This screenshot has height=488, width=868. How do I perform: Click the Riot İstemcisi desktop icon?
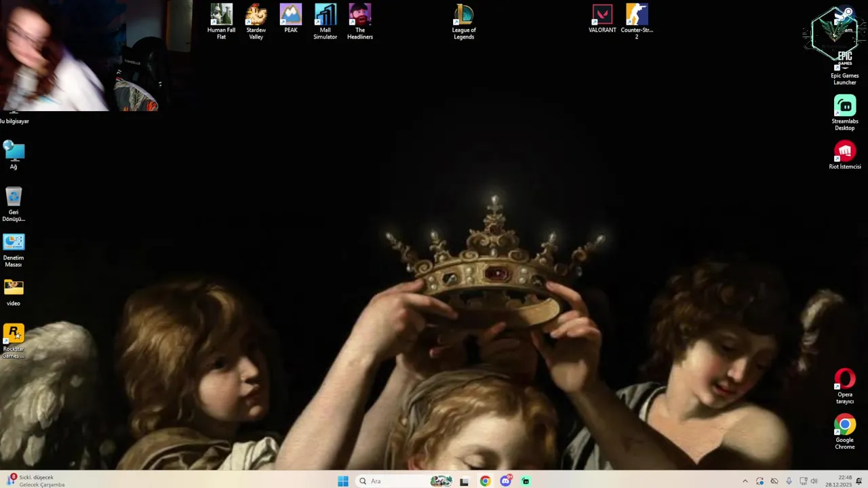pyautogui.click(x=845, y=155)
